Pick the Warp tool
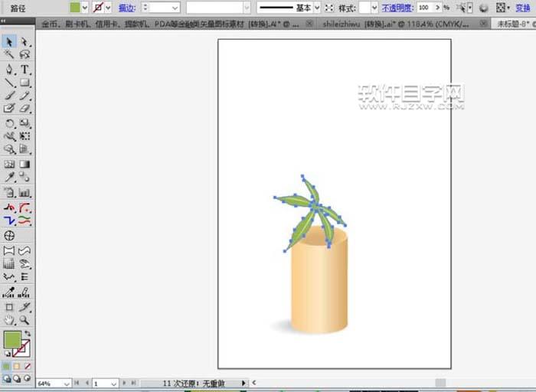536x392 pixels. click(x=9, y=136)
